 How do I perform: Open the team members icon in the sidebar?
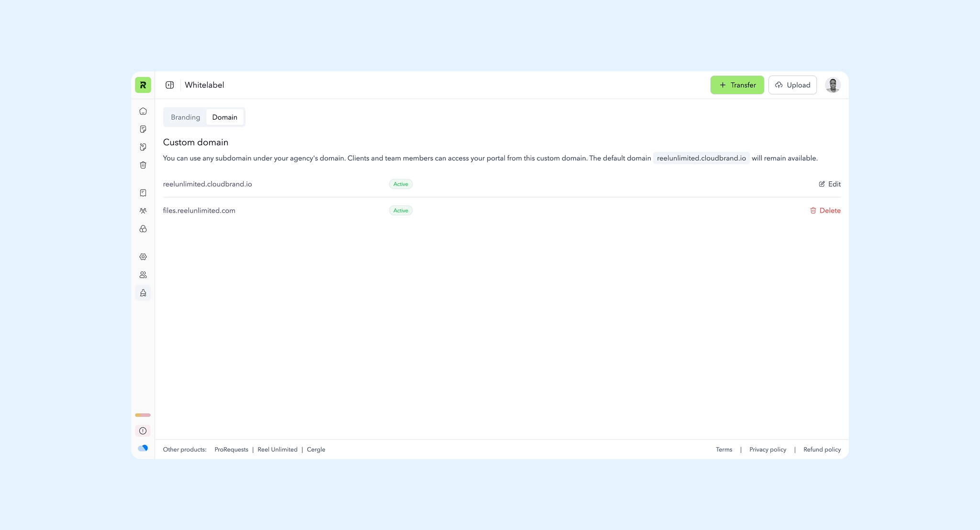[x=143, y=211]
